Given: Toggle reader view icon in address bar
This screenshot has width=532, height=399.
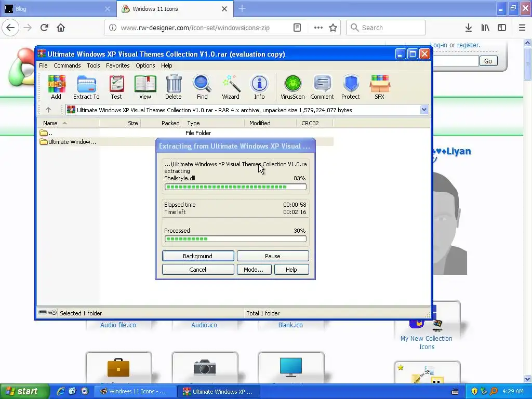Looking at the screenshot, I should (x=297, y=28).
